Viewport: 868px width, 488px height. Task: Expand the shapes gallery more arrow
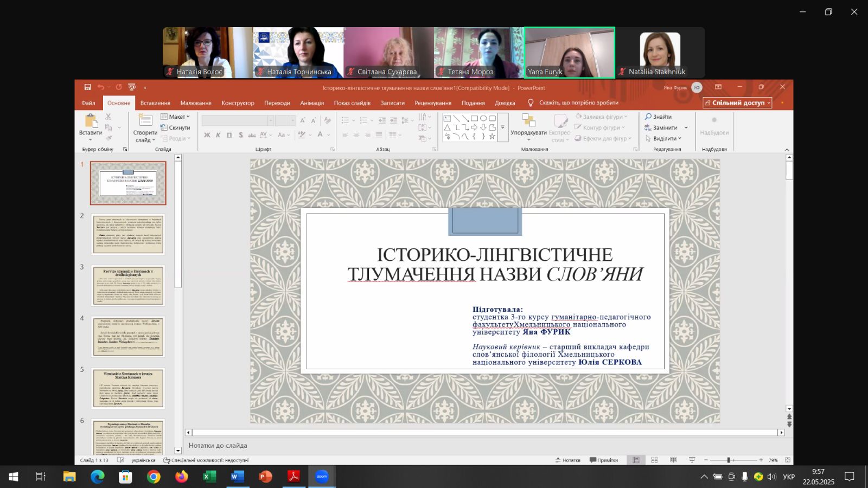[x=502, y=127]
